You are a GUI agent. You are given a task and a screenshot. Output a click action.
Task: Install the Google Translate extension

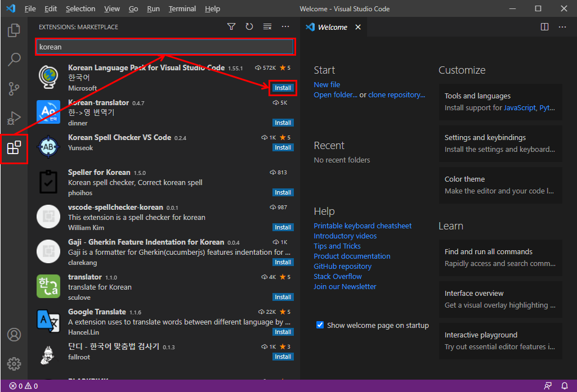click(x=283, y=332)
